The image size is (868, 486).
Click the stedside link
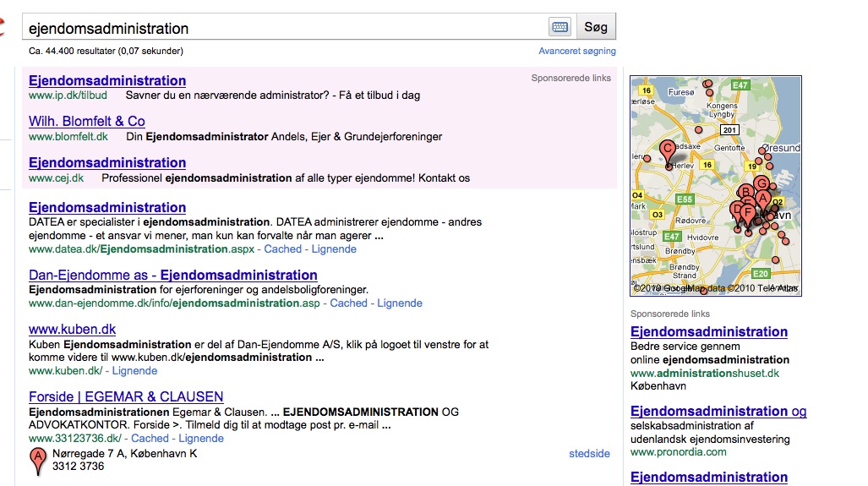pyautogui.click(x=589, y=454)
